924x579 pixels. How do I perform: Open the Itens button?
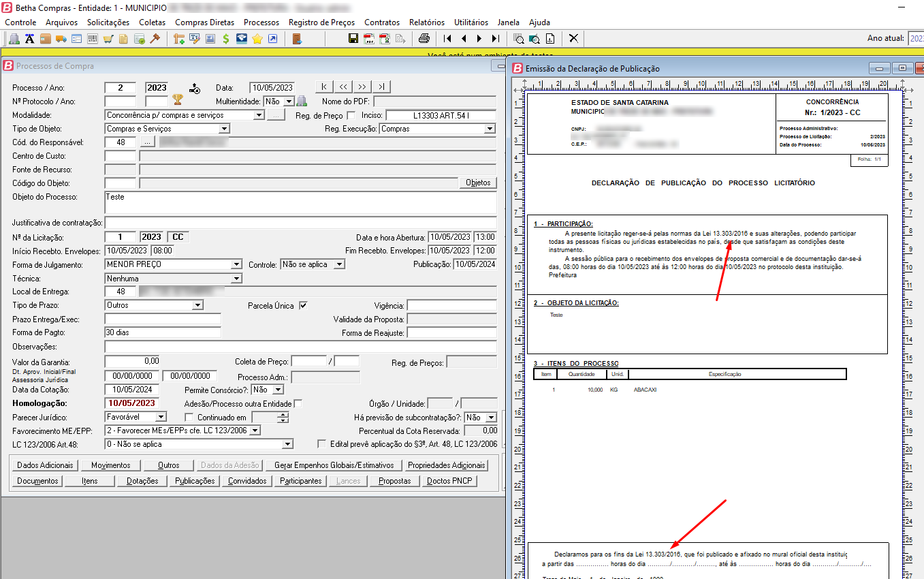90,481
